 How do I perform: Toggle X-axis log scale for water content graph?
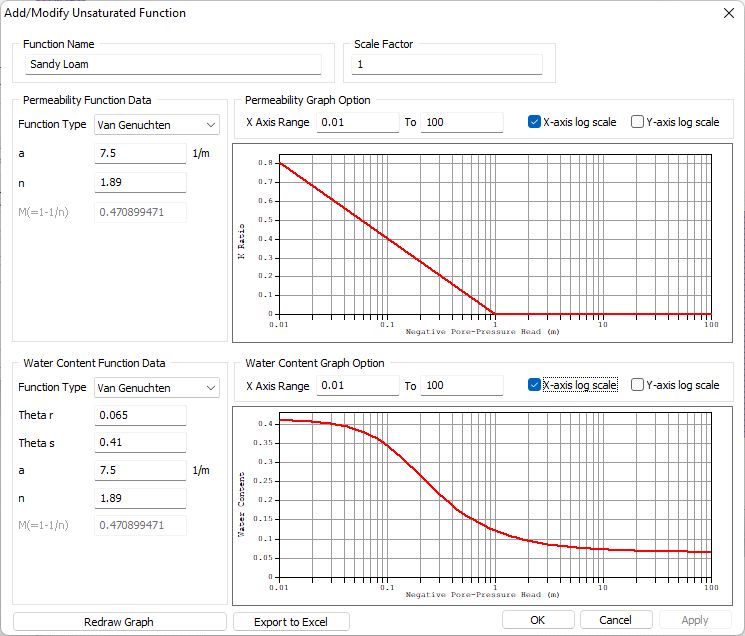(x=535, y=385)
